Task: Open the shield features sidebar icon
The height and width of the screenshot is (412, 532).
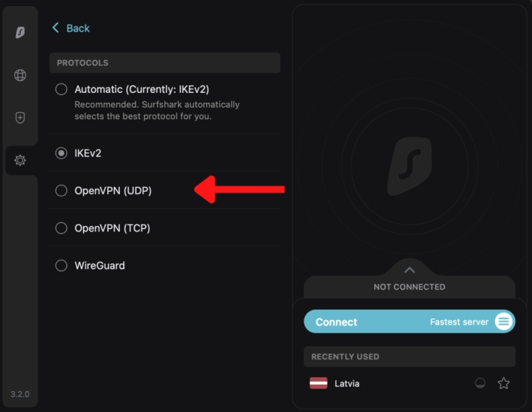Action: (x=20, y=118)
